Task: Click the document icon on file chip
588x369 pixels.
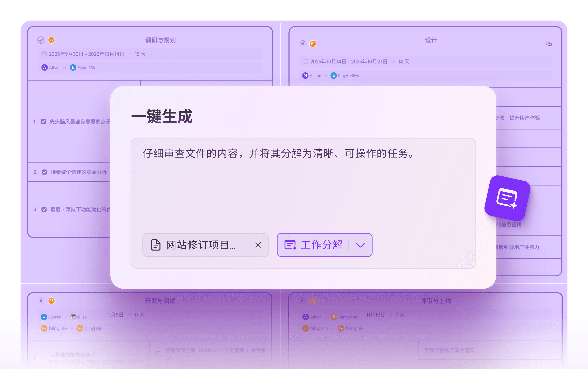Action: click(156, 245)
